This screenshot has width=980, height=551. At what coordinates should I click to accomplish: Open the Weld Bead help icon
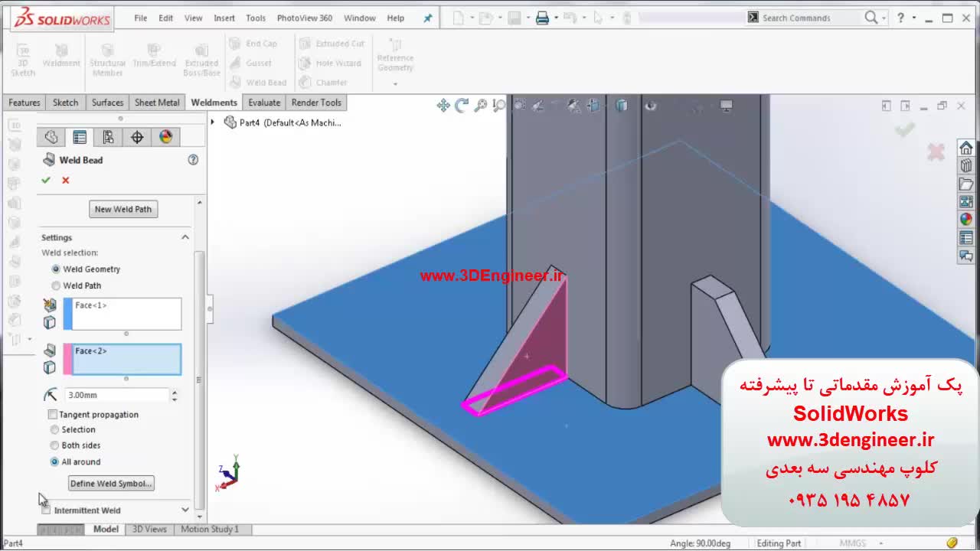tap(193, 160)
